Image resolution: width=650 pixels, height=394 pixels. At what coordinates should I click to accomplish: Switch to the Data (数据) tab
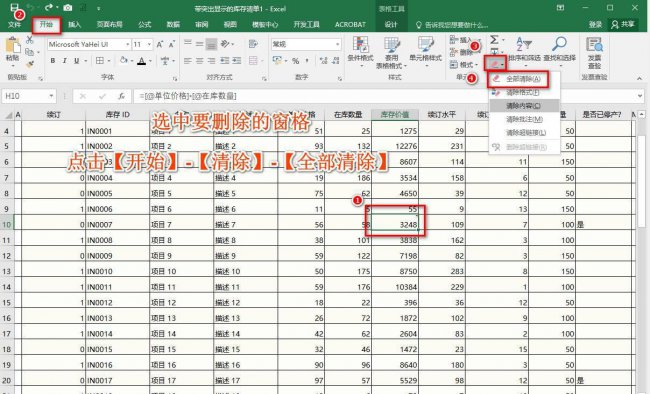tap(173, 25)
